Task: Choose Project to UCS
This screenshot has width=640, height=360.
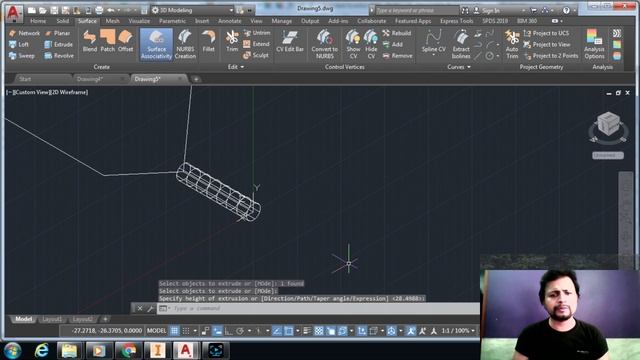Action: [546, 33]
